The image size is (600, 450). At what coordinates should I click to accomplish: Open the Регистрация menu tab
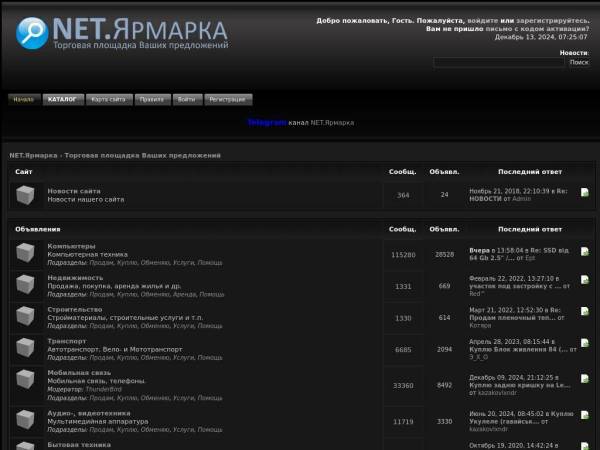tap(228, 100)
